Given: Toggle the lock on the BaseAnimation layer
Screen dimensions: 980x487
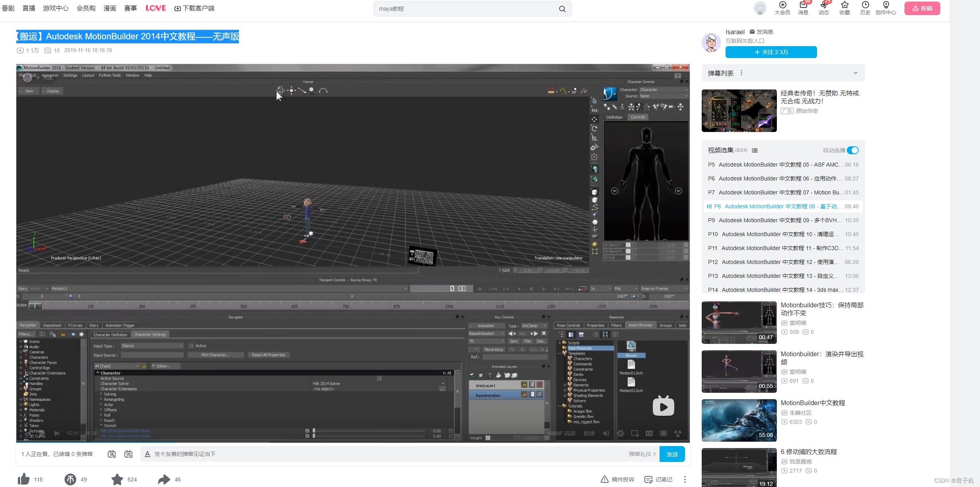Looking at the screenshot, I should click(x=524, y=395).
